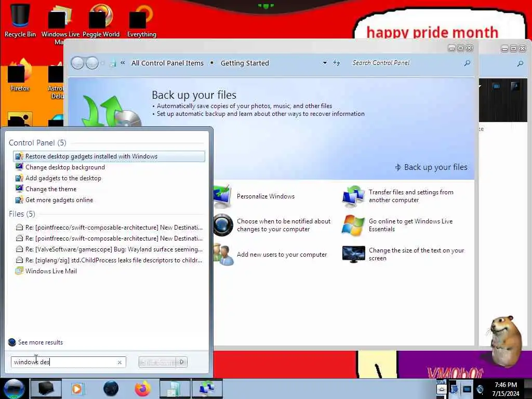Click the search icon in the background window
Screen dimensions: 532x399
pyautogui.click(x=520, y=63)
